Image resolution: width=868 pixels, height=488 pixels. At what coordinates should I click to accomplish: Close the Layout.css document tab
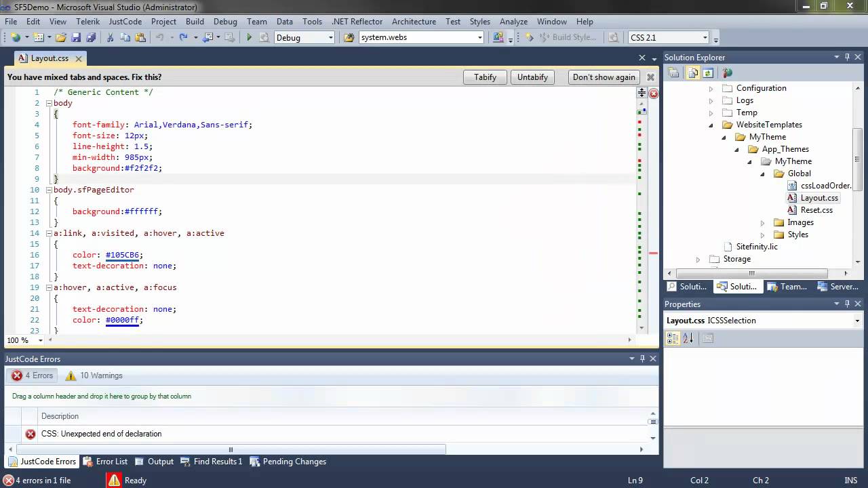click(x=79, y=58)
